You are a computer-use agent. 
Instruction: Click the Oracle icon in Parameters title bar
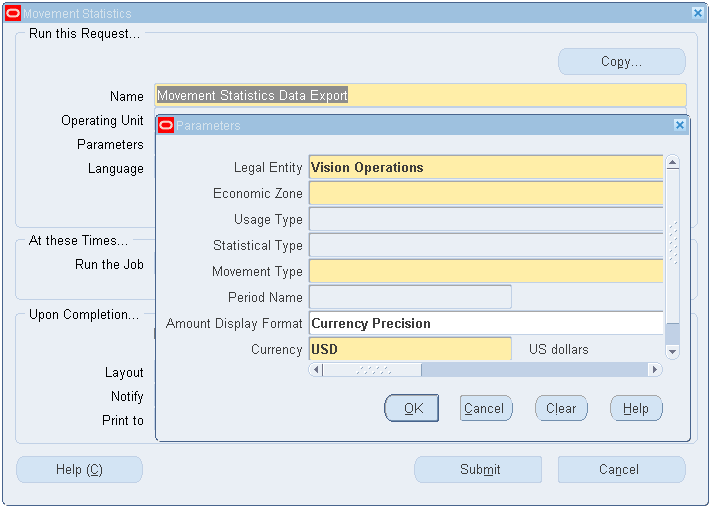coord(166,125)
